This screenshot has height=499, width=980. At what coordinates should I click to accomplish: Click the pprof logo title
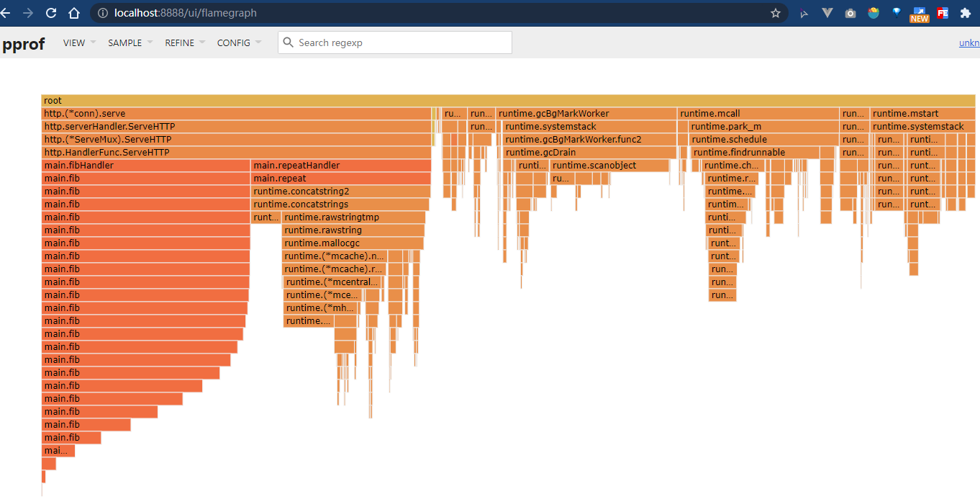click(x=23, y=44)
